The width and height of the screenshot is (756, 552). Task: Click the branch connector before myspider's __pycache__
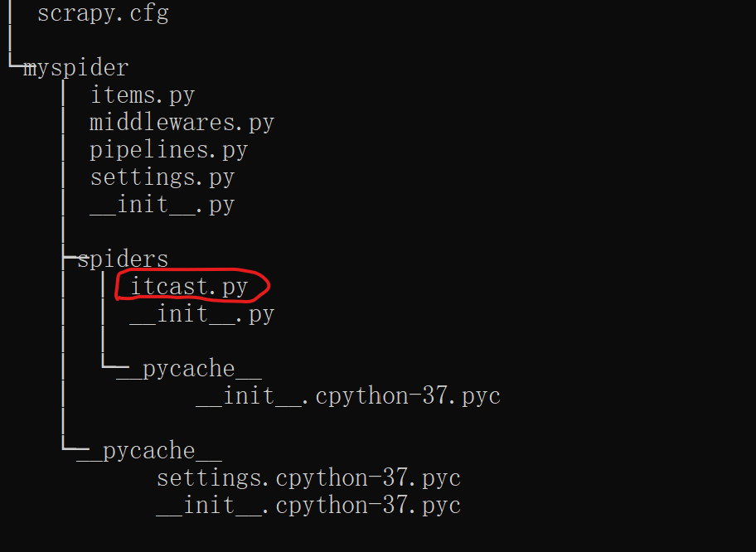tap(70, 446)
